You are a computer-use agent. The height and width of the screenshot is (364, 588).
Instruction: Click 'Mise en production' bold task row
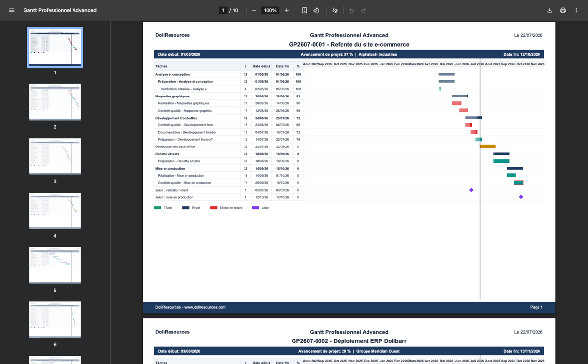tap(229, 169)
